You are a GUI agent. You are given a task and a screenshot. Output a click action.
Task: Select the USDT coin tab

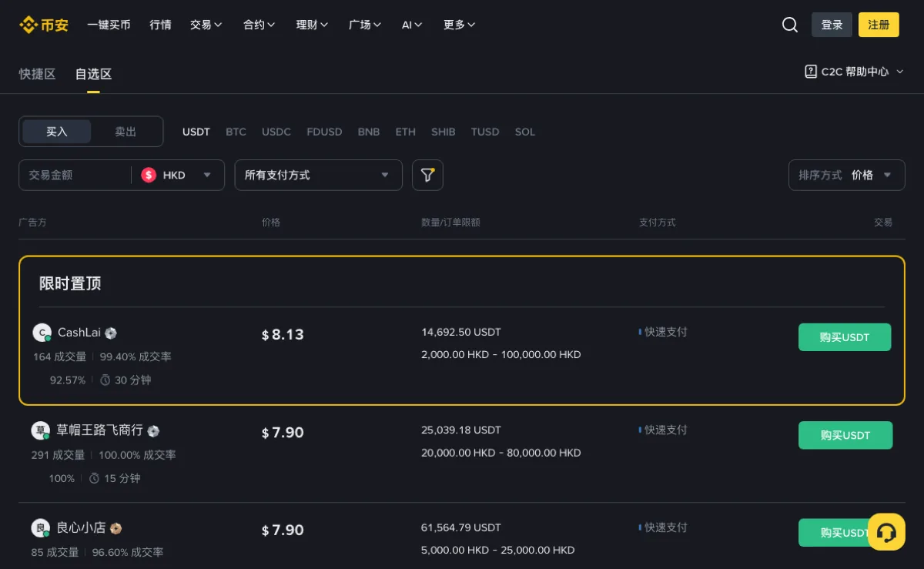(x=196, y=132)
